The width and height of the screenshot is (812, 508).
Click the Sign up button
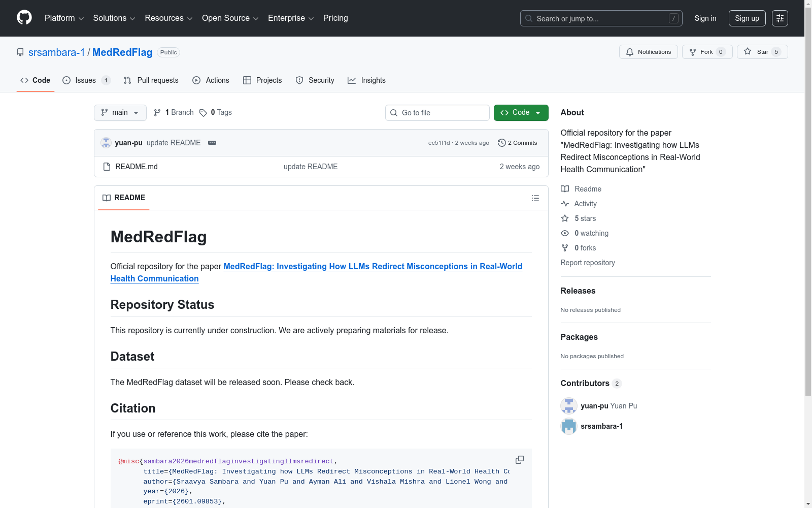pos(747,18)
